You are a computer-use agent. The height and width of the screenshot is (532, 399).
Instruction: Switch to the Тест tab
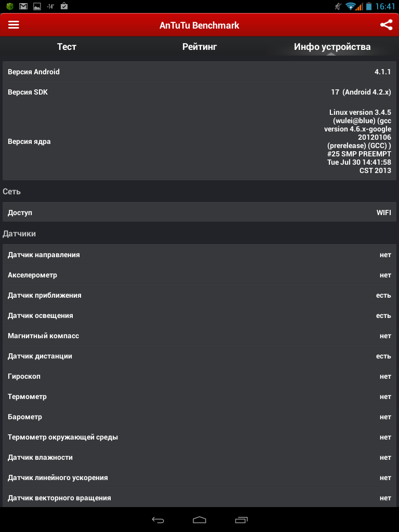[66, 47]
